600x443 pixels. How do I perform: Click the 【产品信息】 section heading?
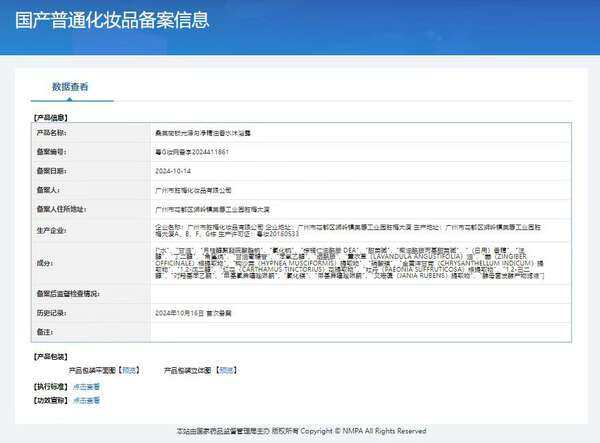click(51, 118)
